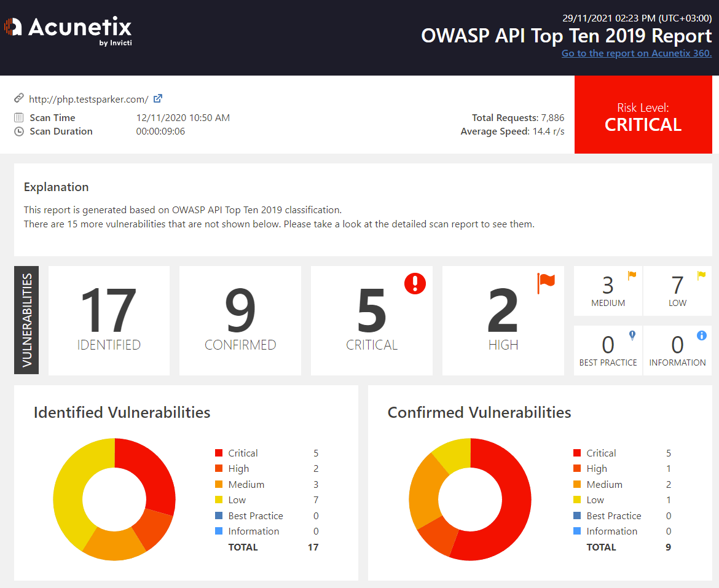719x588 pixels.
Task: Click Low yellow swatch in Confirmed legend
Action: [x=577, y=500]
